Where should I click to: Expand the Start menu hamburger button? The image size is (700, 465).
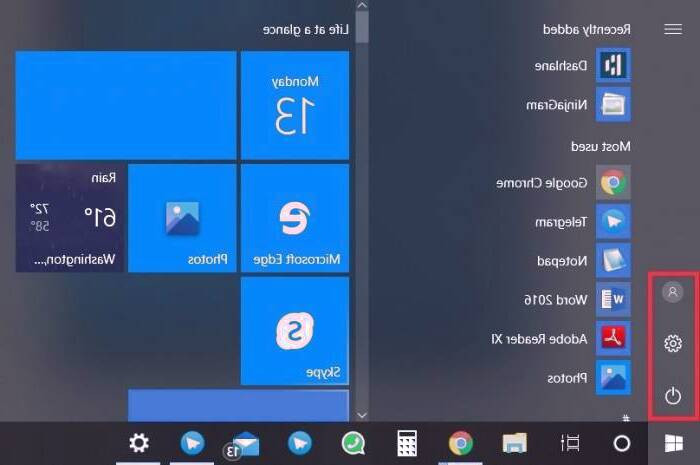pyautogui.click(x=673, y=30)
